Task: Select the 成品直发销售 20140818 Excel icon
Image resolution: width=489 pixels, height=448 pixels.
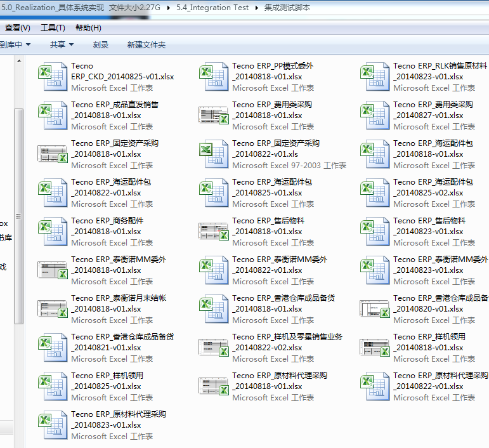Action: [x=53, y=115]
